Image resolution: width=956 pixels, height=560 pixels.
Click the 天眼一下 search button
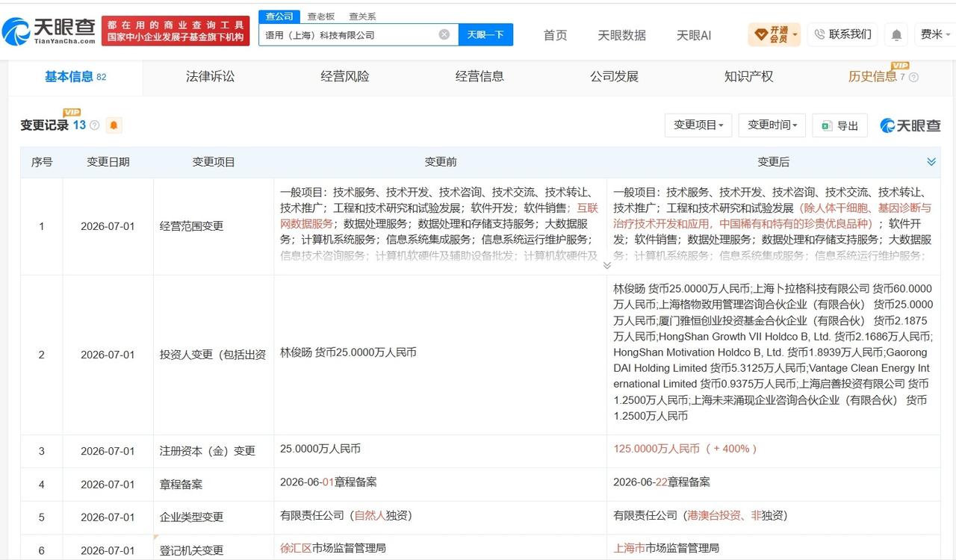[x=485, y=34]
